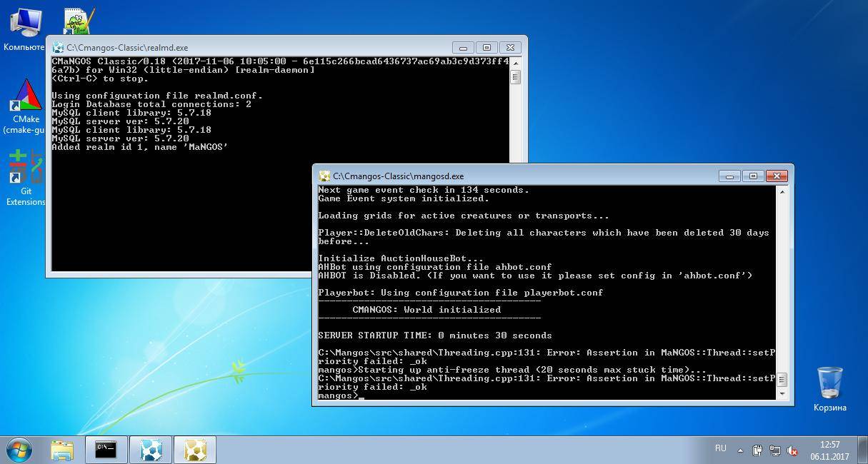This screenshot has width=868, height=464.
Task: Open the mangosd.exe window system menu icon
Action: click(x=324, y=176)
